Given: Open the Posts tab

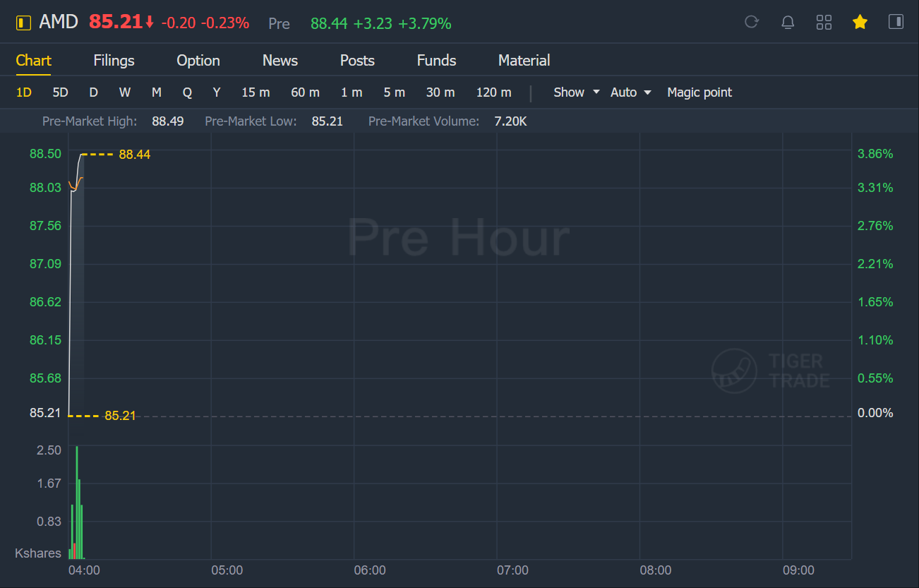Looking at the screenshot, I should coord(357,61).
